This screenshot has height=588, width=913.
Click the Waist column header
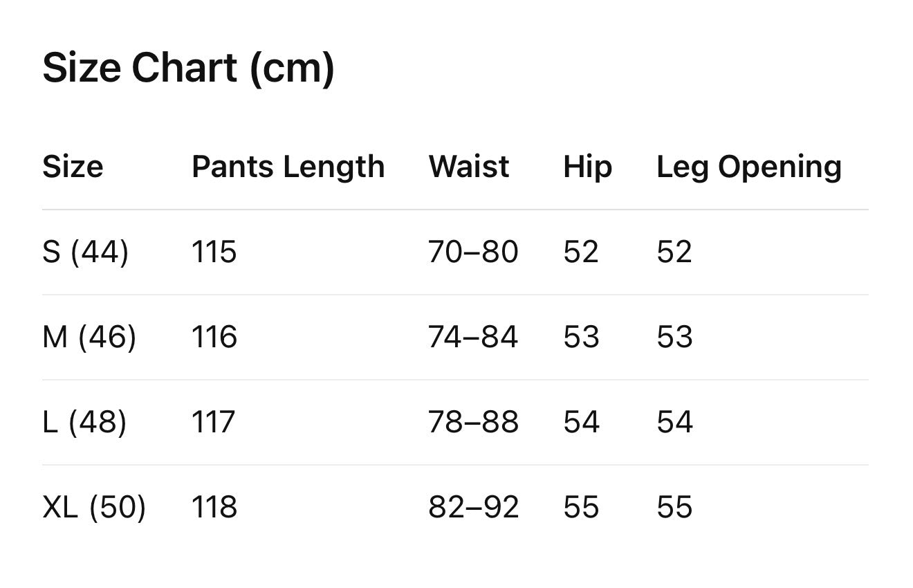[x=469, y=167]
